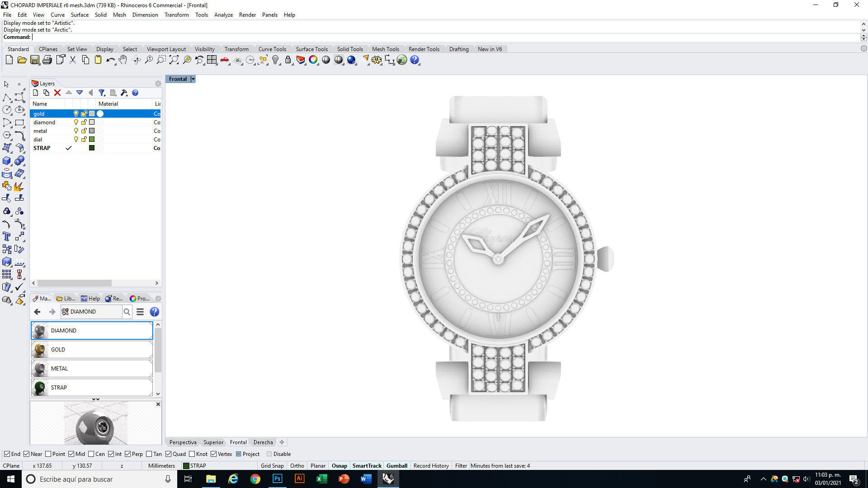Toggle diamond layer visibility lightbulb
Viewport: 868px width, 488px height.
pyautogui.click(x=76, y=122)
